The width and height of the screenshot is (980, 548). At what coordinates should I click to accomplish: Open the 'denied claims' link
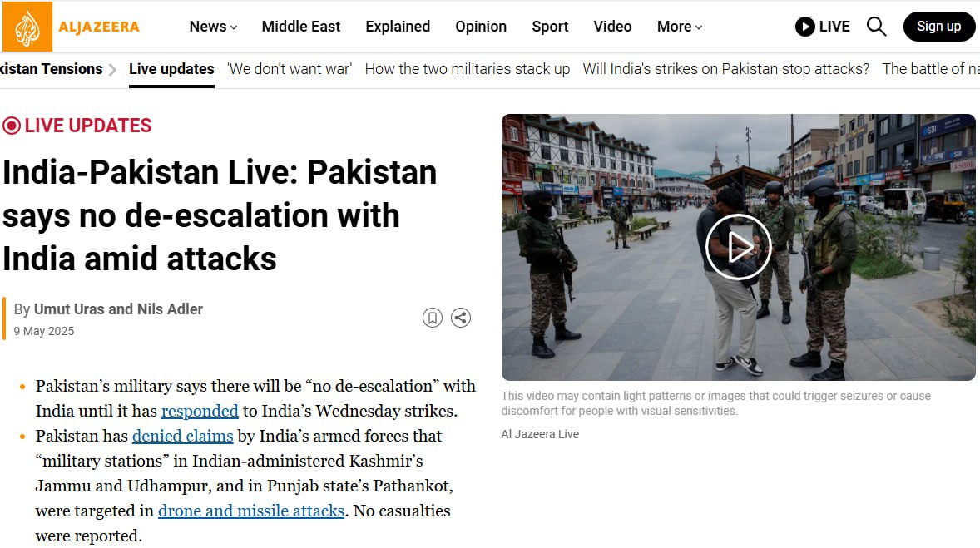182,436
